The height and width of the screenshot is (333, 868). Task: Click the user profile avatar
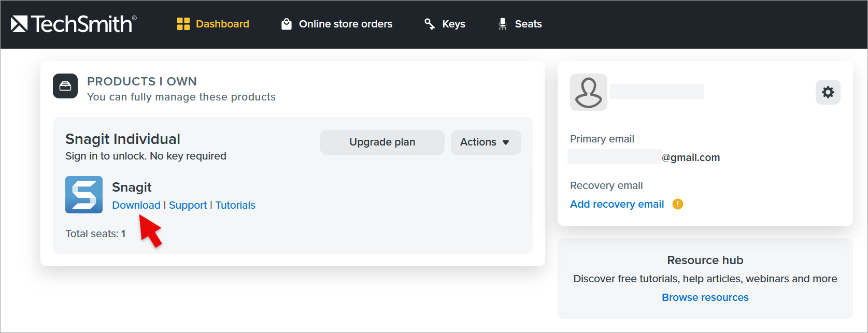click(x=589, y=92)
